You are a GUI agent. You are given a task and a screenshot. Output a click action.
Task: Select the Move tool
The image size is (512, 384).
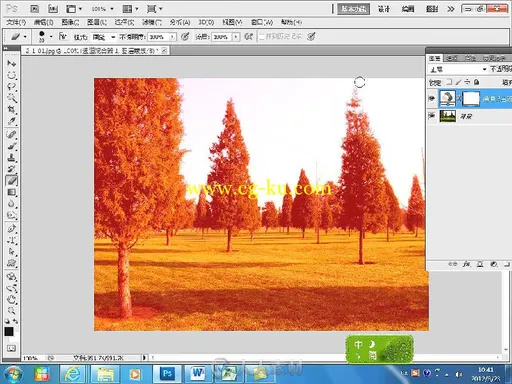(x=12, y=63)
